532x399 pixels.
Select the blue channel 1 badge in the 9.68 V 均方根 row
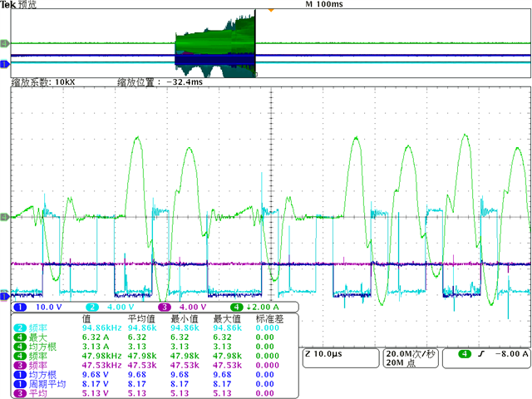20,375
